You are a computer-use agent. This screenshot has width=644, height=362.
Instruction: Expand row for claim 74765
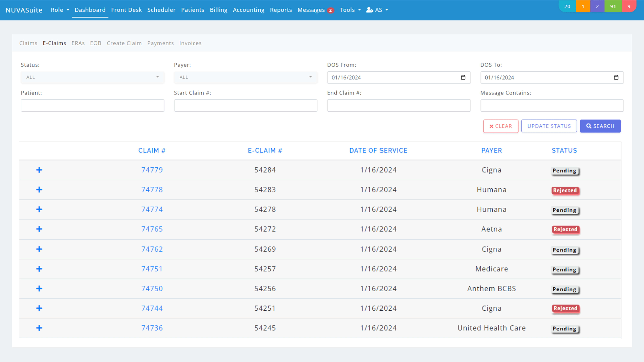click(39, 229)
